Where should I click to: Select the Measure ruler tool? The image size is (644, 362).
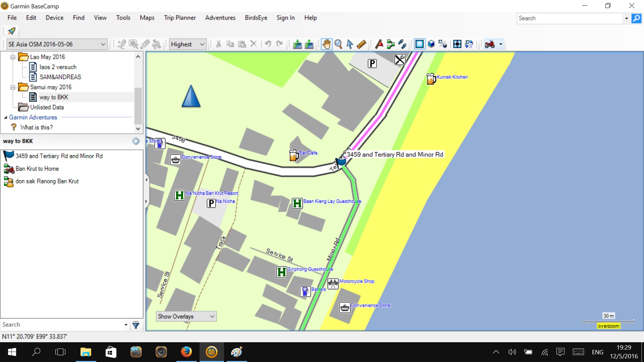(361, 44)
